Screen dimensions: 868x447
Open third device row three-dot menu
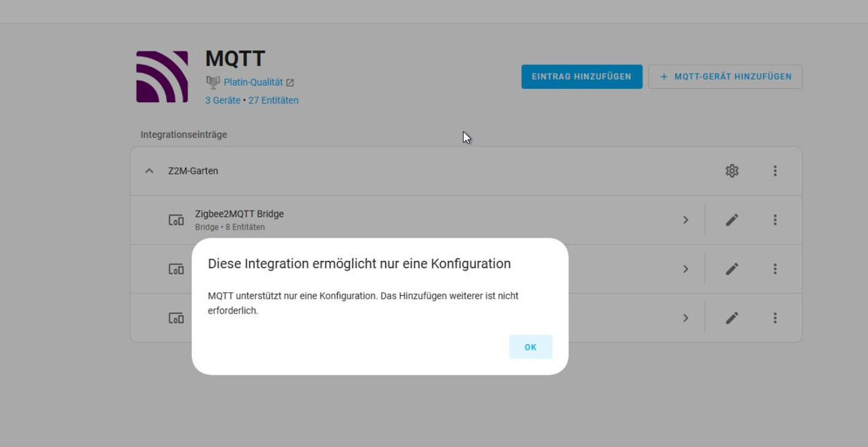(775, 318)
